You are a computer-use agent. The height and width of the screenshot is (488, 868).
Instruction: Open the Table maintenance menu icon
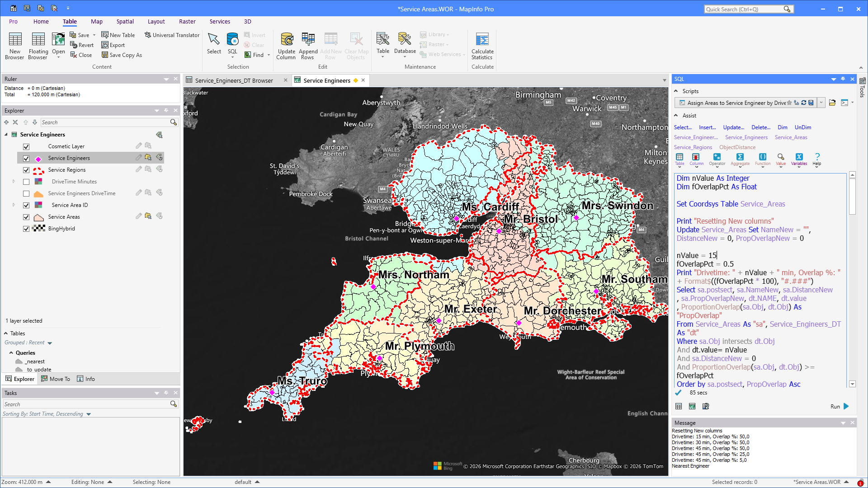point(383,45)
